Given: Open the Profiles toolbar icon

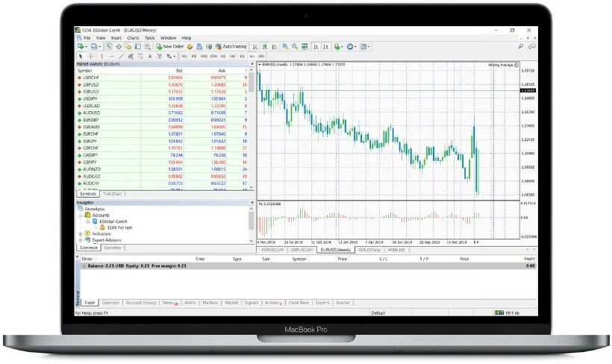Looking at the screenshot, I should pyautogui.click(x=94, y=46).
